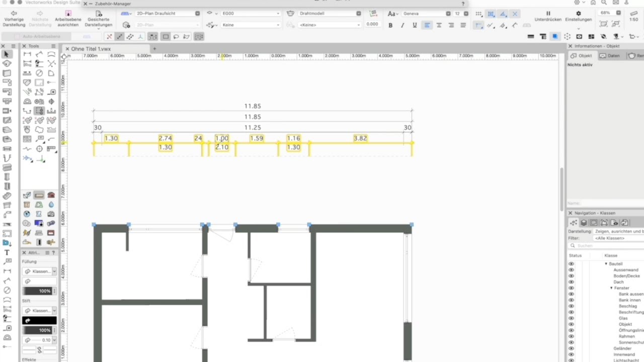Justify text alignment

point(463,25)
